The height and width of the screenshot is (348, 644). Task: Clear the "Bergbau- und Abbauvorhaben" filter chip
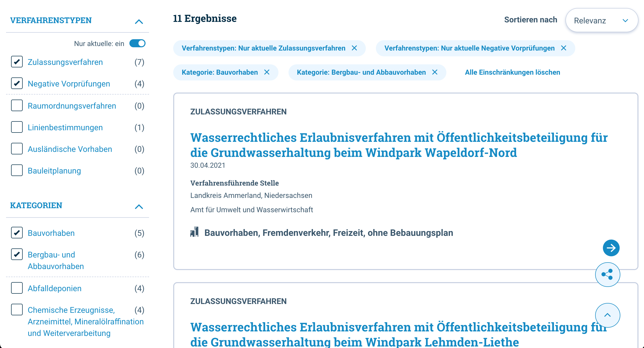[x=435, y=72]
